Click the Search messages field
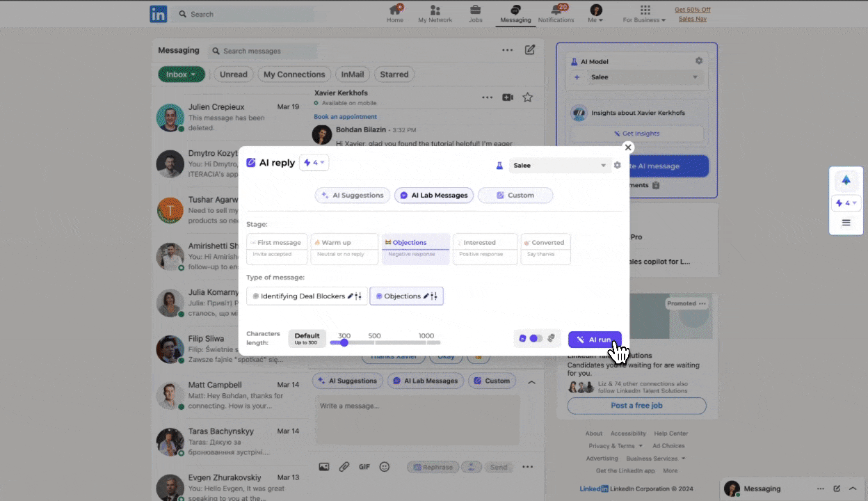Image resolution: width=868 pixels, height=501 pixels. [263, 51]
